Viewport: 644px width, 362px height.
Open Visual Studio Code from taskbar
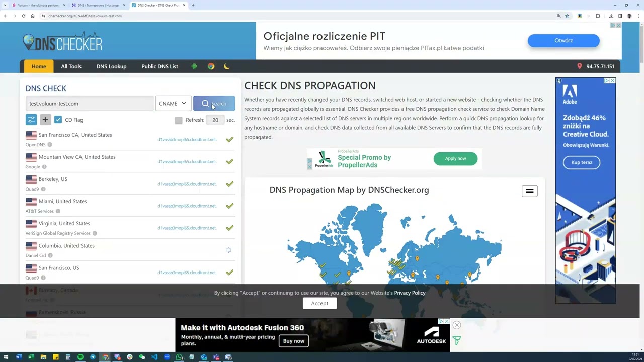click(x=154, y=357)
